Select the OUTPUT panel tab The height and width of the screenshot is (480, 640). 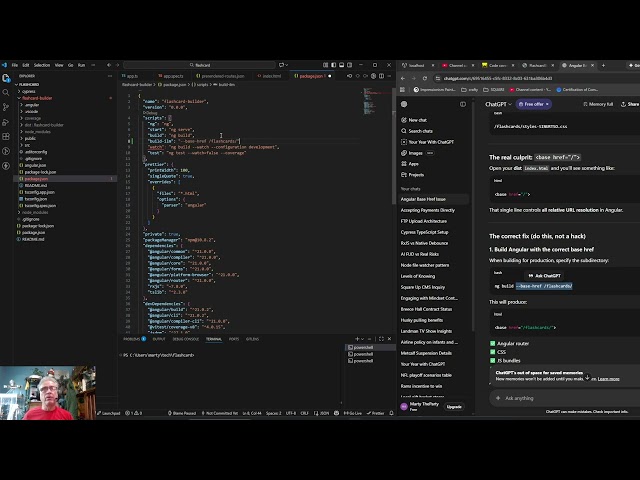pos(159,339)
